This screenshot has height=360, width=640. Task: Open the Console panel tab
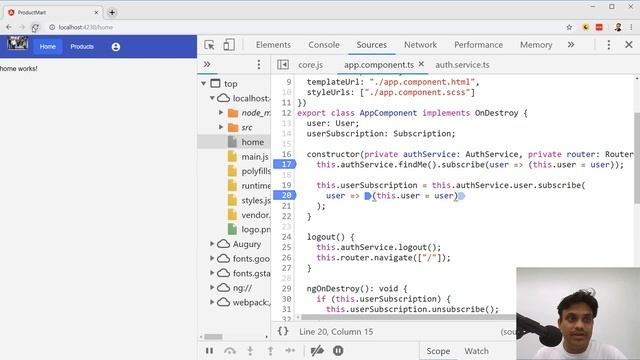(324, 45)
